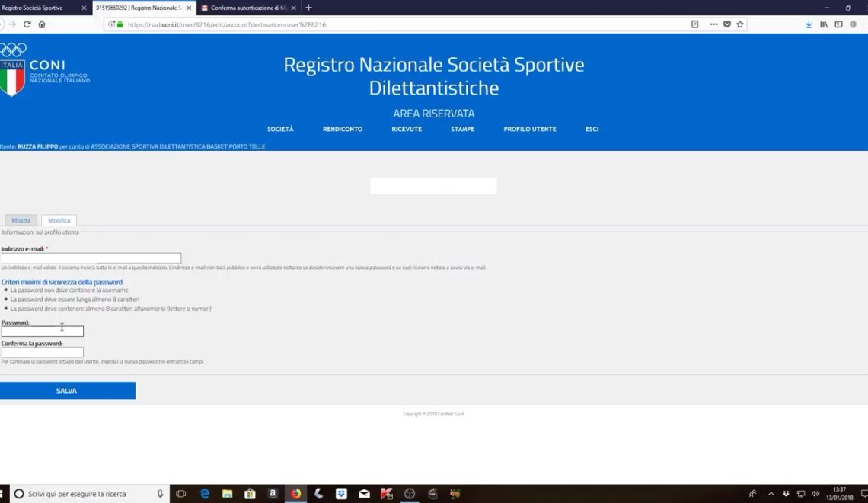
Task: Show site security info via green padlock
Action: pyautogui.click(x=120, y=24)
